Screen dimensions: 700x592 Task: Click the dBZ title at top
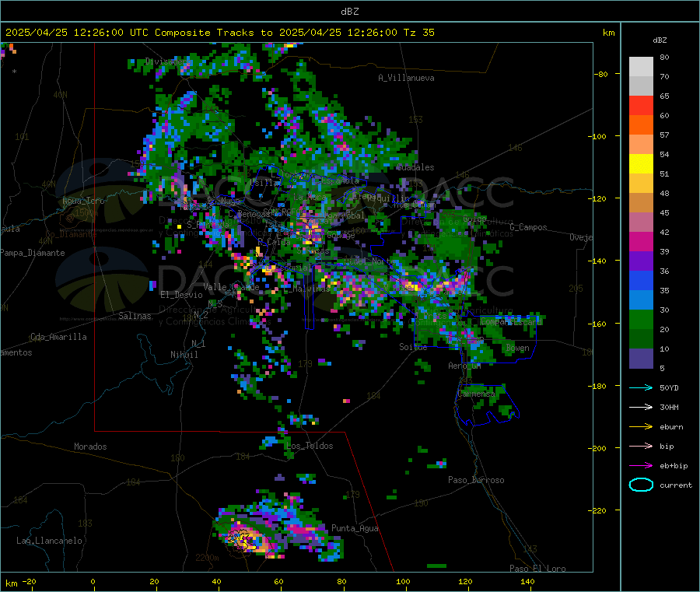pyautogui.click(x=349, y=12)
